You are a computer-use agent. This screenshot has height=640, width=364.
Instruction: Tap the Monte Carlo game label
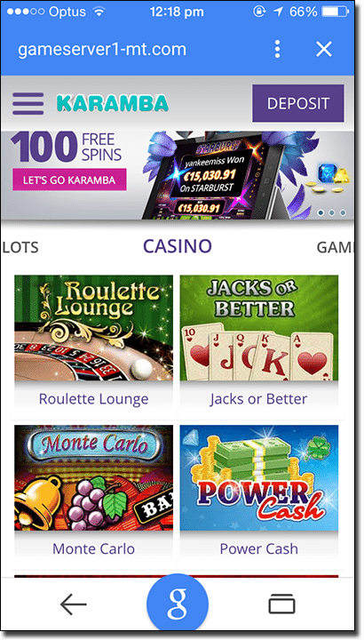pyautogui.click(x=94, y=548)
